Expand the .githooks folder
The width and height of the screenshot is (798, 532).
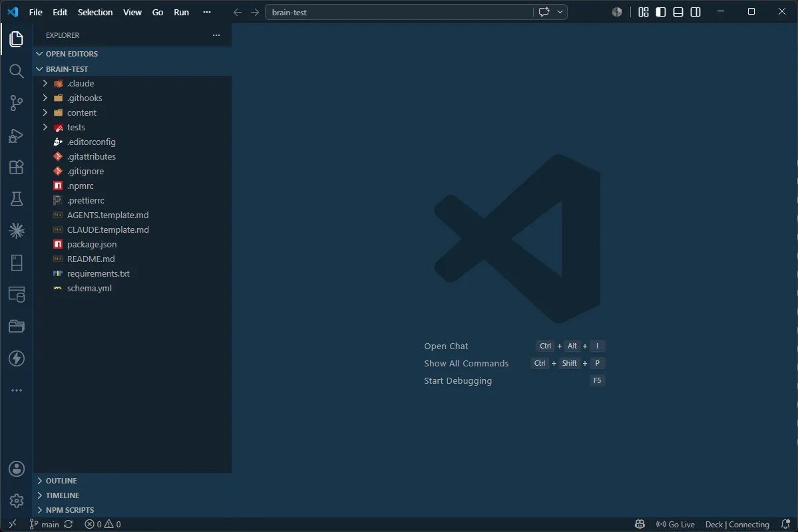click(132, 98)
